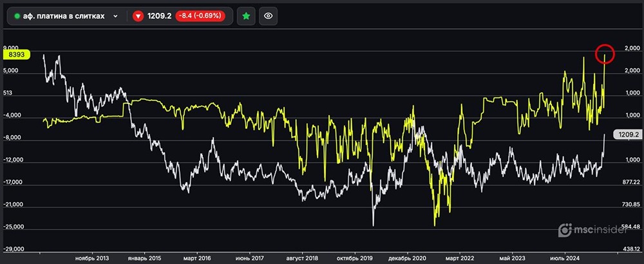Click the chevron next to the instrument name
This screenshot has height=264, width=644.
115,17
